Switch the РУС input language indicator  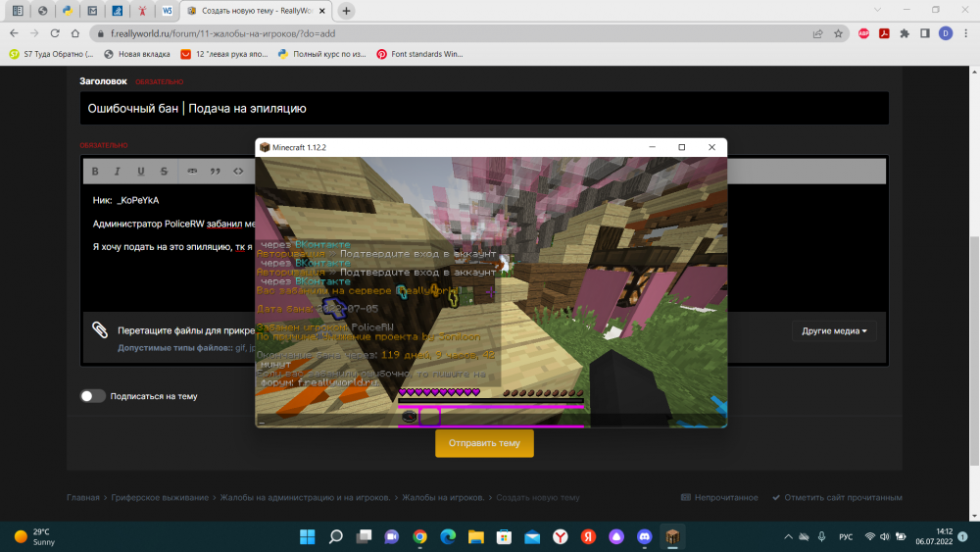pyautogui.click(x=846, y=537)
